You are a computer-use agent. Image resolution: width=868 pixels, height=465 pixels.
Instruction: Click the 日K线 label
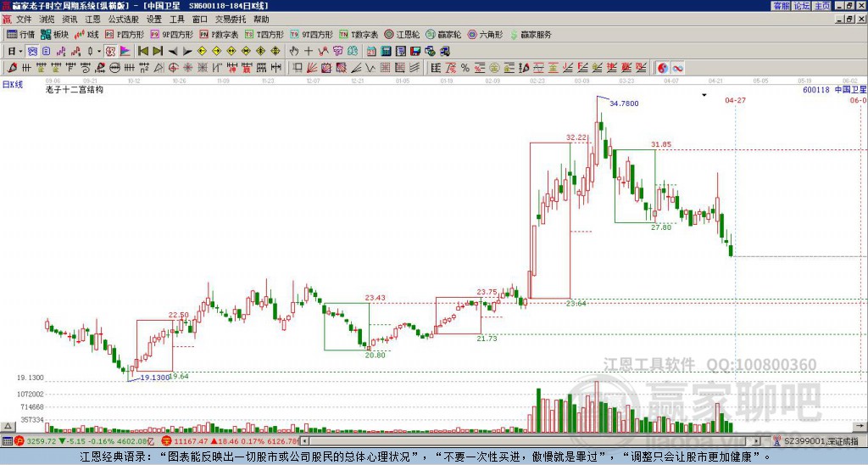12,84
